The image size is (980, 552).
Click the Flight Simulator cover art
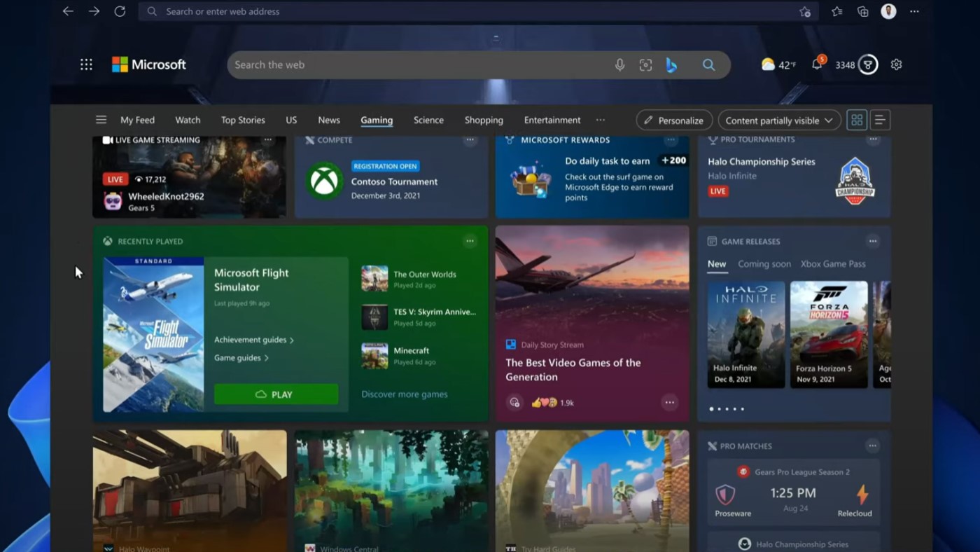[x=153, y=334]
